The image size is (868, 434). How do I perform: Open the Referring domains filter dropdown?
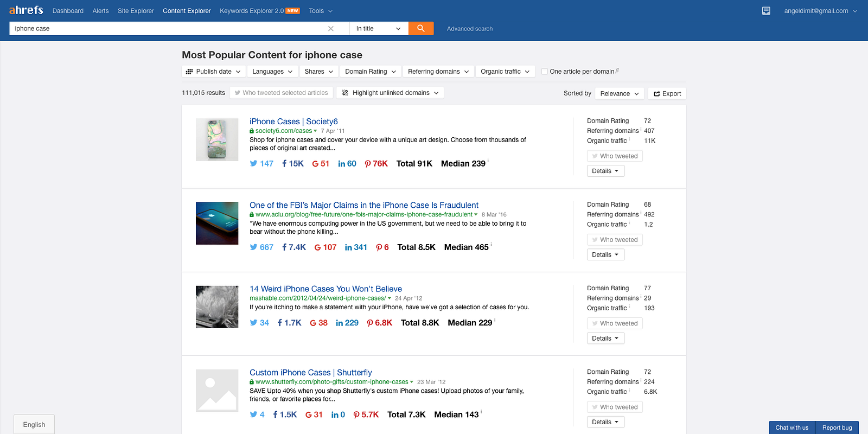point(438,72)
